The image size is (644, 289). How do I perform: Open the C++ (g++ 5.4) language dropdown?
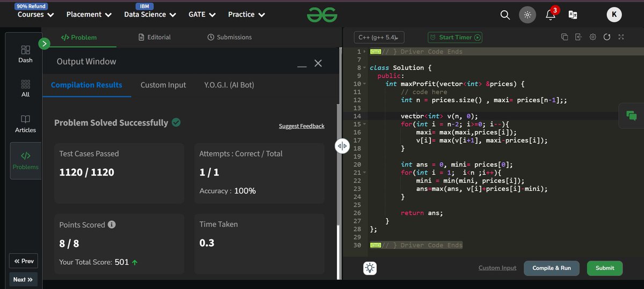coord(379,37)
